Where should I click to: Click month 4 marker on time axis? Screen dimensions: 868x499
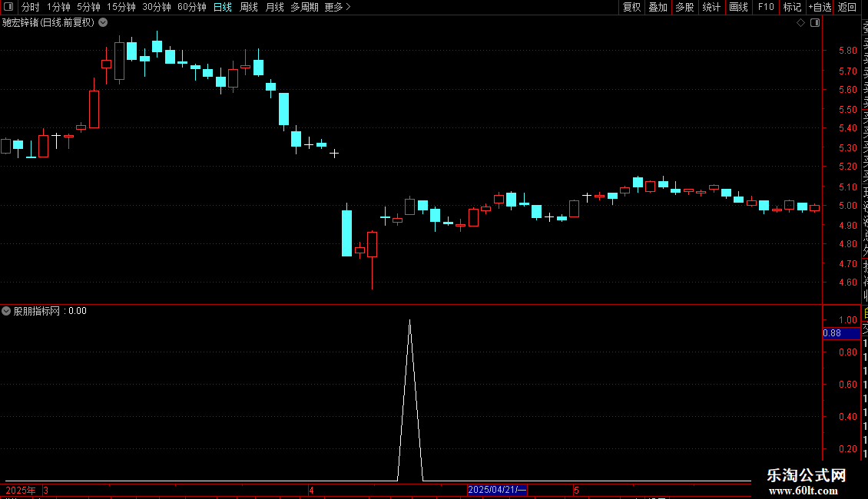click(x=312, y=490)
